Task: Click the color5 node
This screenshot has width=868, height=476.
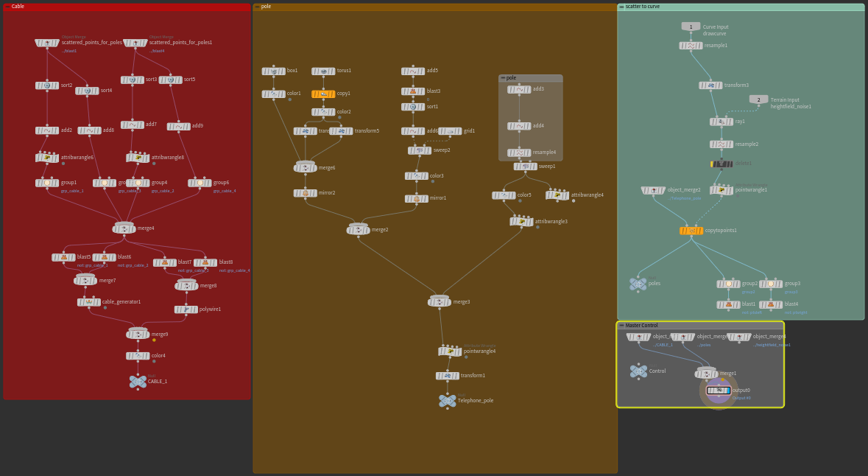Action: [x=504, y=195]
